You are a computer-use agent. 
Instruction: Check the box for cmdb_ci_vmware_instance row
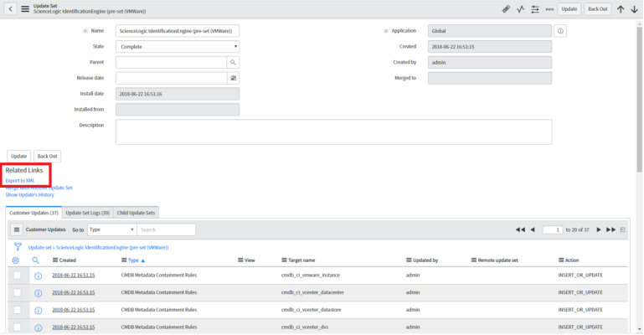(17, 275)
